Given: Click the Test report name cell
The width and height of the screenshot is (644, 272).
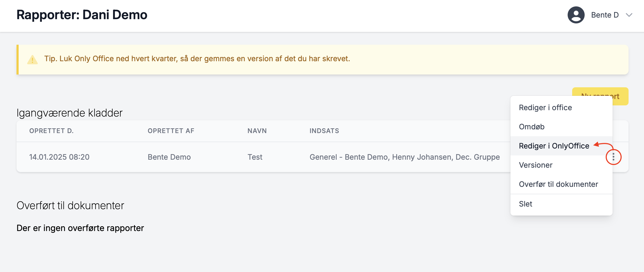Looking at the screenshot, I should point(255,157).
